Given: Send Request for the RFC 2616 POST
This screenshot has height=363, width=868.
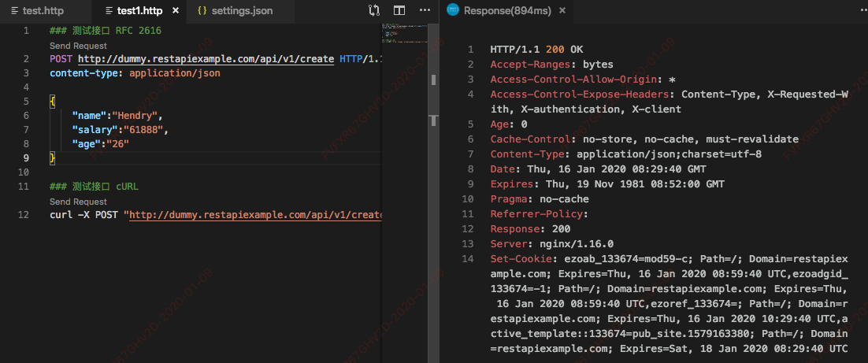Looking at the screenshot, I should tap(78, 46).
